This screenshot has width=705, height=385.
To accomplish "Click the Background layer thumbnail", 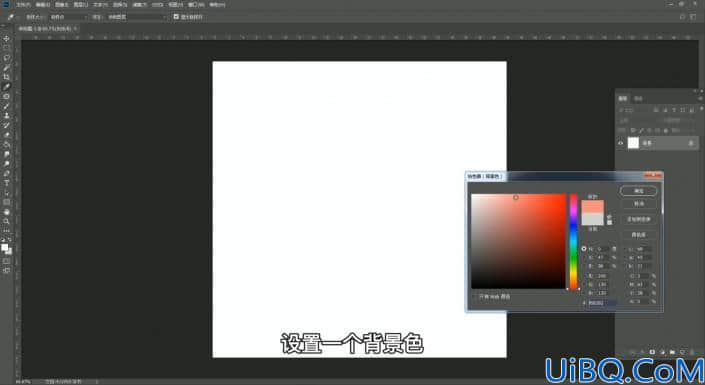I will pyautogui.click(x=633, y=143).
